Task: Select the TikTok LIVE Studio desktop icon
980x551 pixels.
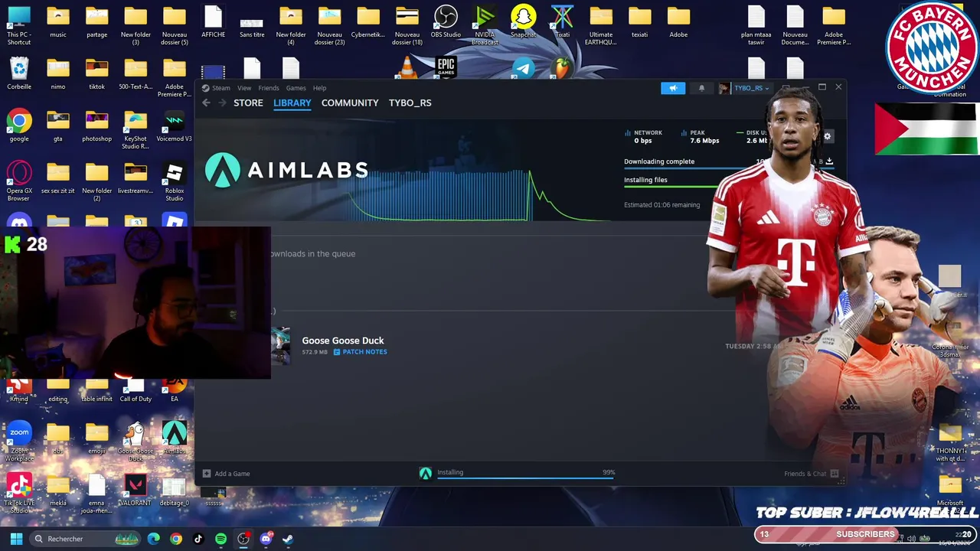Action: (19, 494)
